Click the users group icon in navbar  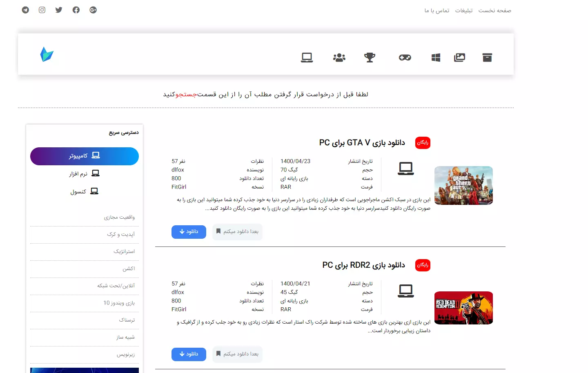(x=339, y=58)
